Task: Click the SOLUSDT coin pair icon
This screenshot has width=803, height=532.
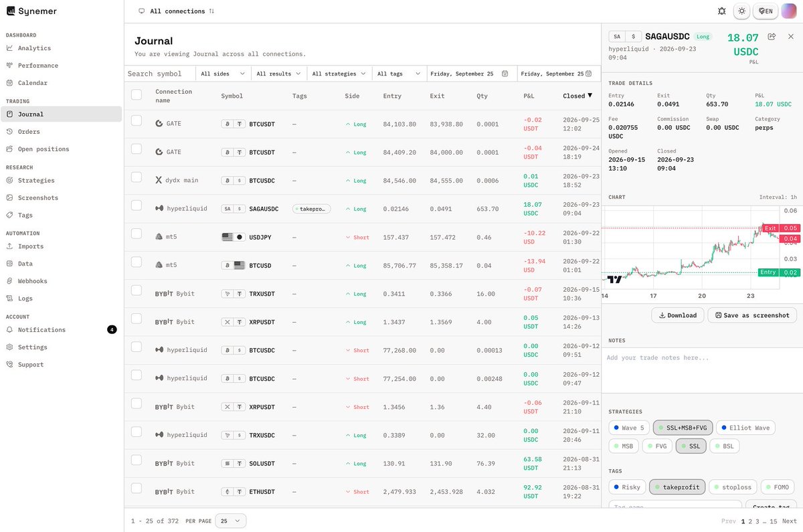Action: click(233, 464)
